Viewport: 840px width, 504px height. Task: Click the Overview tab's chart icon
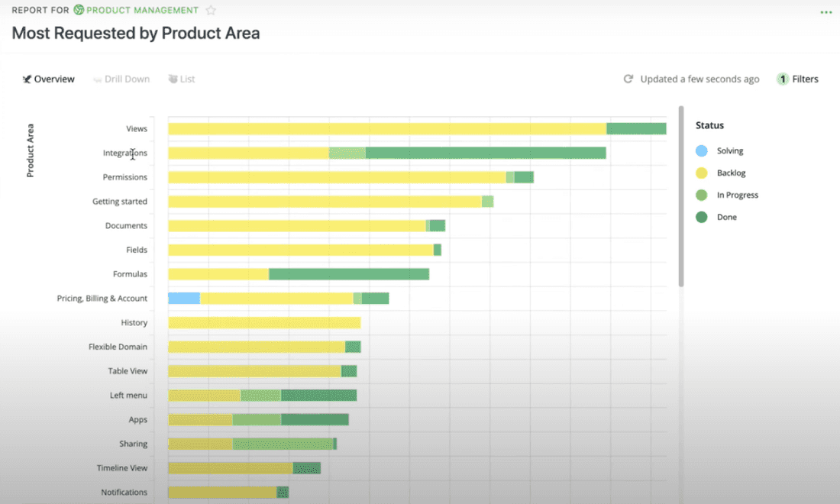pos(27,79)
